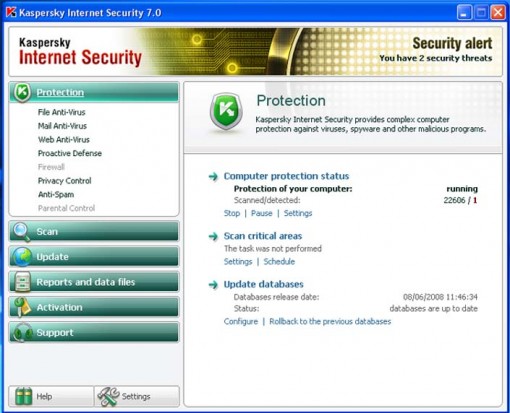510x413 pixels.
Task: Open Computer protection status heading link
Action: 286,176
